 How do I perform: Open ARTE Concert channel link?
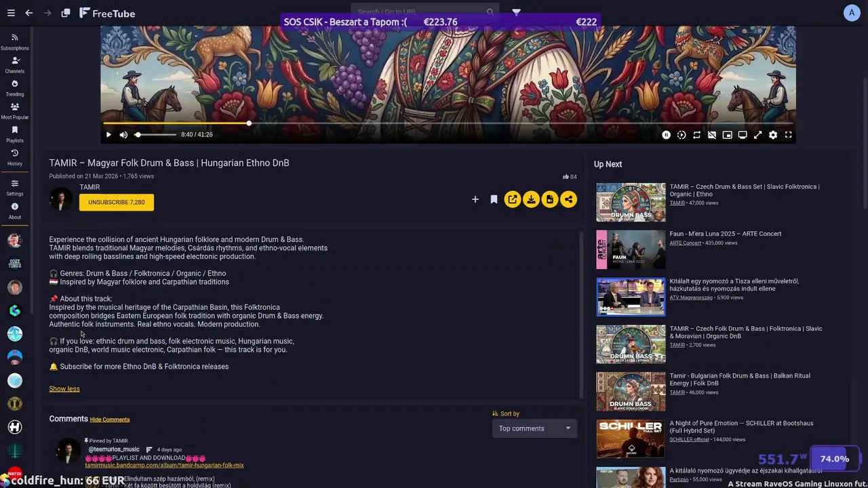(685, 243)
